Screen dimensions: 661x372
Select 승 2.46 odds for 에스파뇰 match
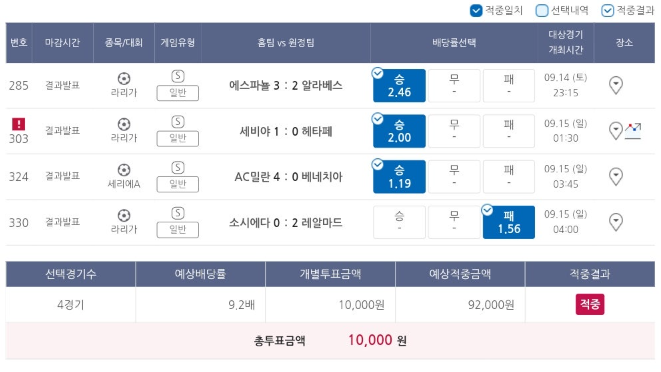click(399, 86)
